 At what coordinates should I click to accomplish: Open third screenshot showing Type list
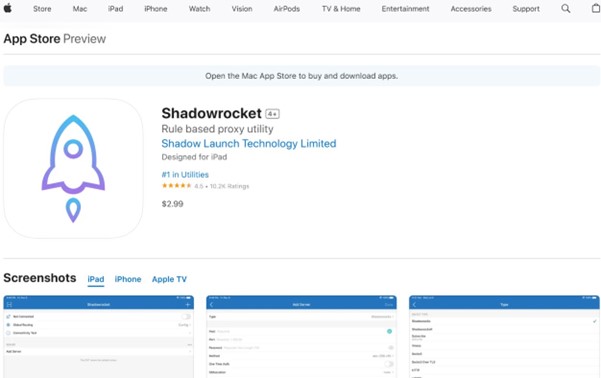pyautogui.click(x=504, y=337)
